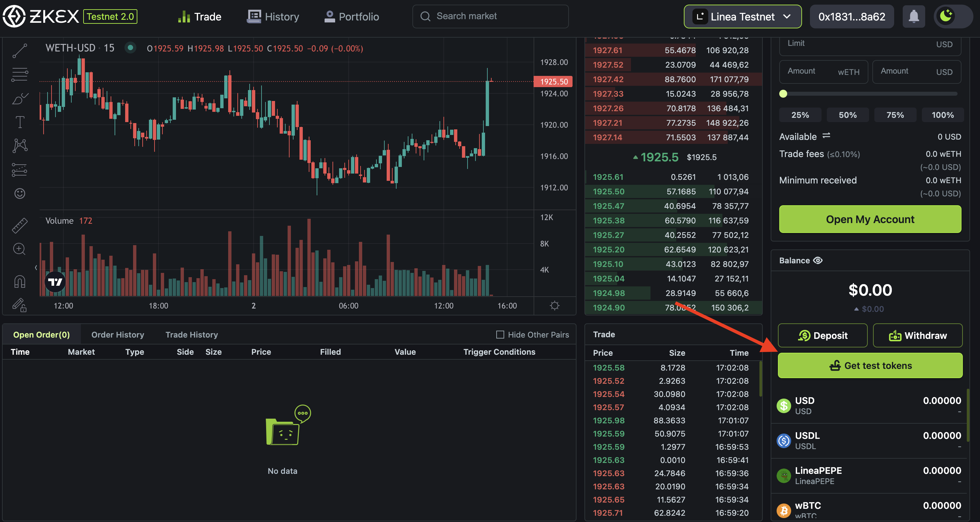Toggle Balance visibility eye icon
Viewport: 980px width, 522px height.
[818, 260]
